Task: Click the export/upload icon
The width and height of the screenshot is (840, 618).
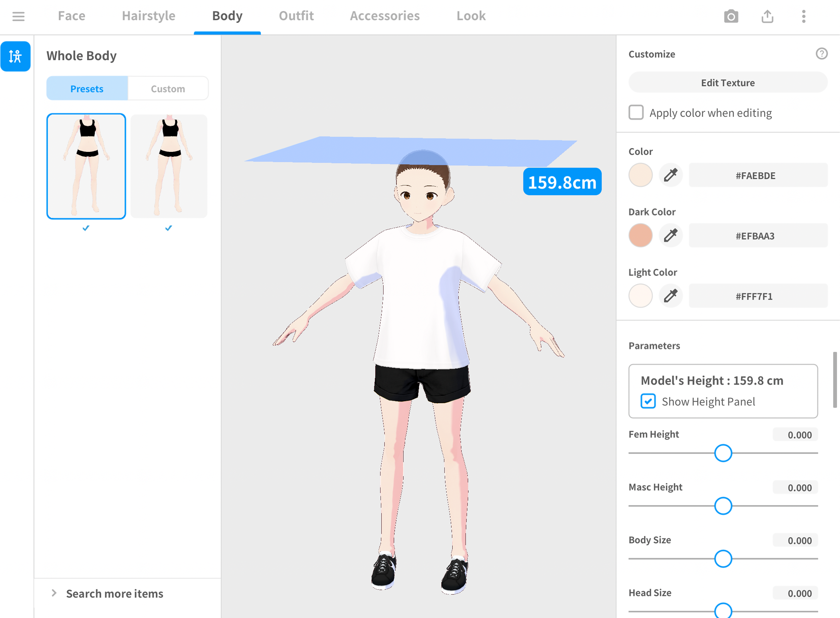Action: point(767,17)
